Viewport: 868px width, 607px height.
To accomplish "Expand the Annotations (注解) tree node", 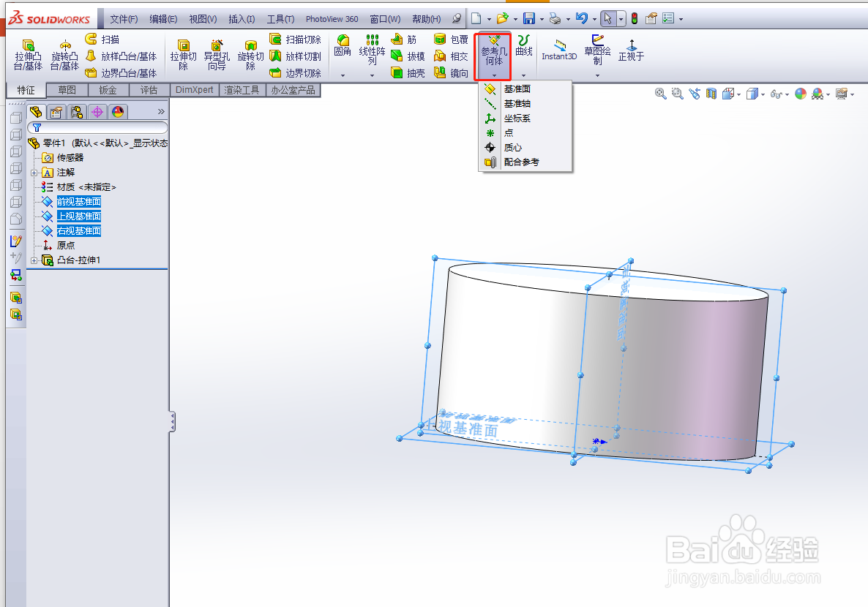I will coord(34,173).
